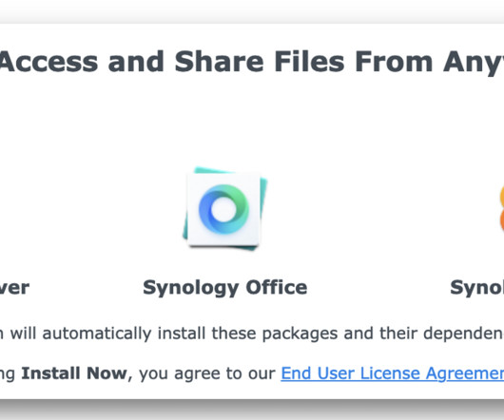This screenshot has width=504, height=420.
Task: Click the word "Access" in the heading
Action: [x=48, y=62]
